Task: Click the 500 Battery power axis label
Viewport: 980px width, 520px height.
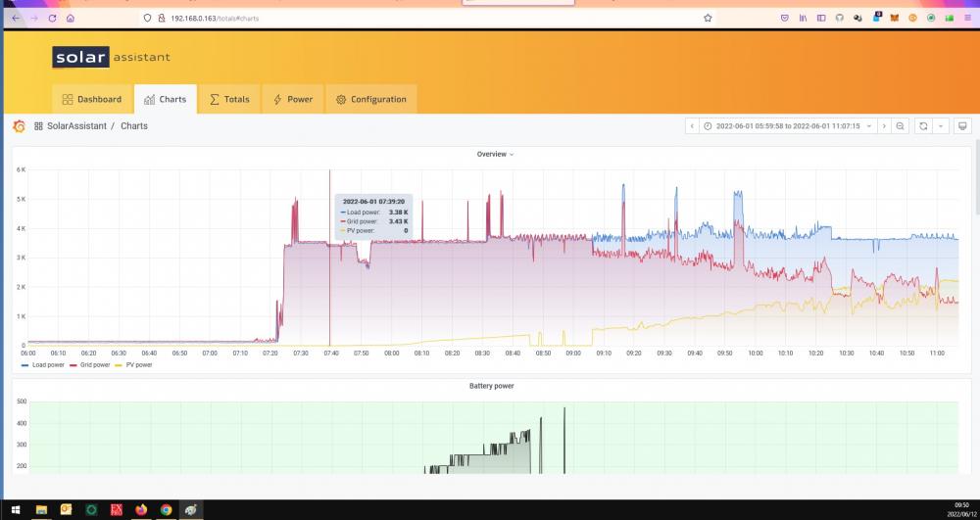Action: click(22, 402)
